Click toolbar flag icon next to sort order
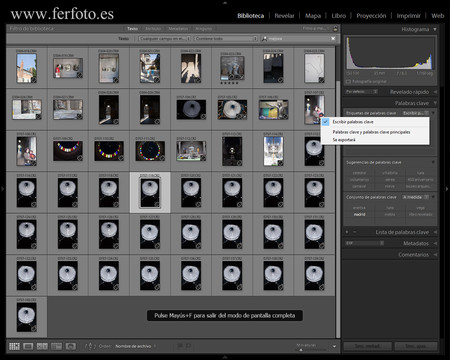Image resolution: width=450 pixels, height=360 pixels. (180, 346)
